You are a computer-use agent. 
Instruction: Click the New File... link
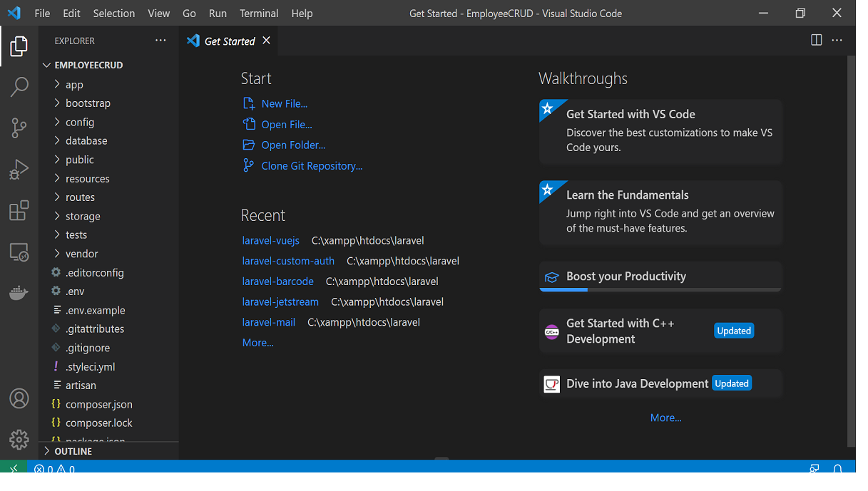285,103
